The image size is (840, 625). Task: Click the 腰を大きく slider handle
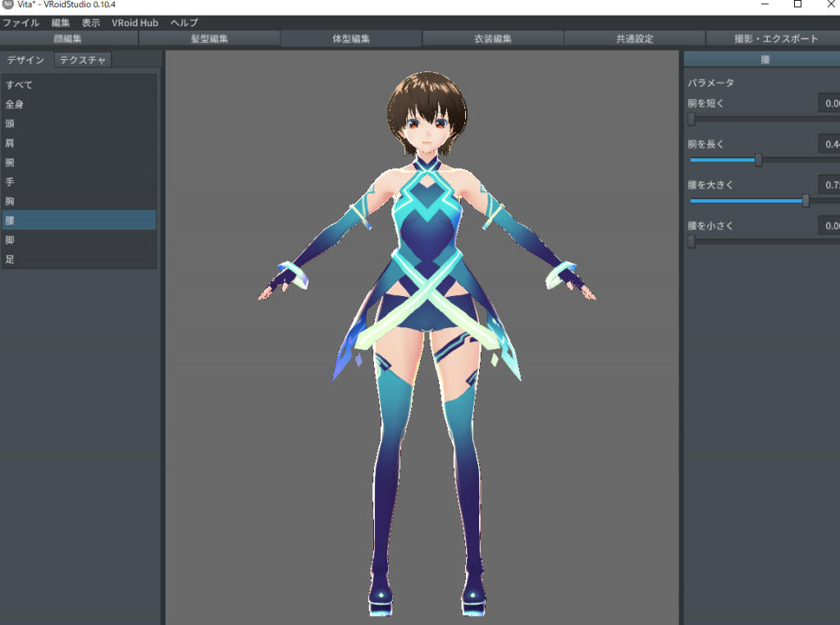[806, 200]
